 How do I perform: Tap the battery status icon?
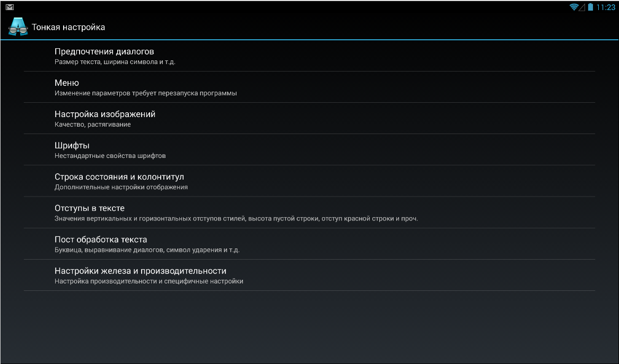pyautogui.click(x=590, y=7)
